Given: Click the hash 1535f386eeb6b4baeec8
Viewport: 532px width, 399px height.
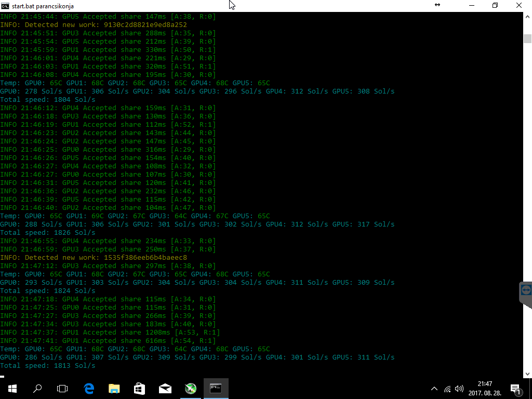Looking at the screenshot, I should (x=145, y=258).
